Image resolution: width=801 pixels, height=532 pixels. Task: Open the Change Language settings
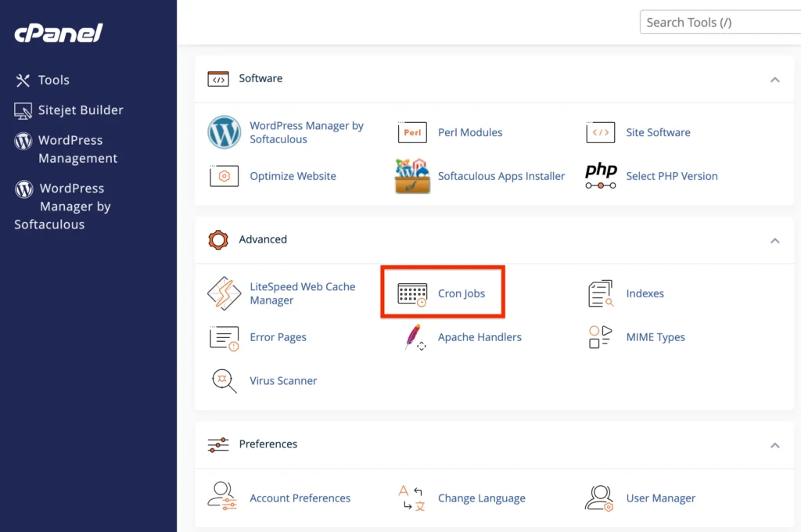point(482,498)
